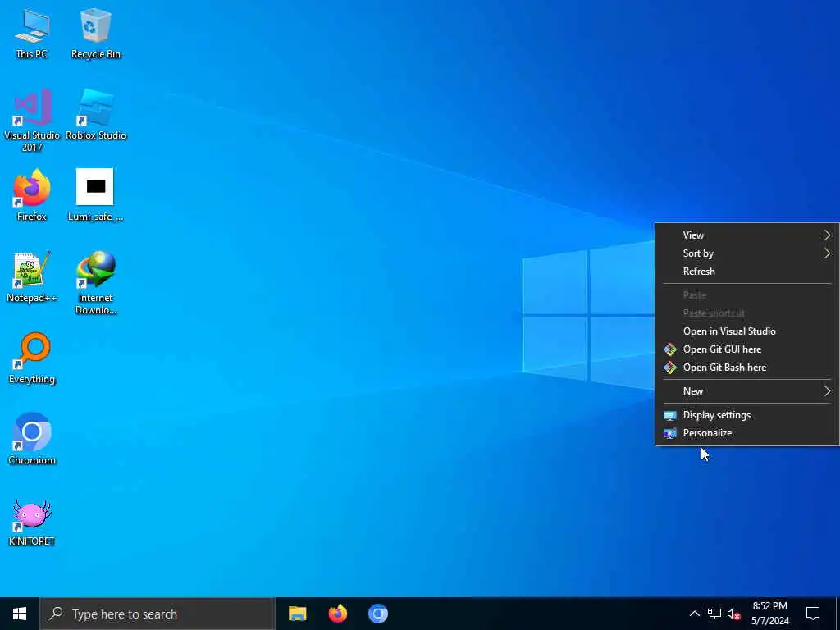Open the muted volume tray icon
The height and width of the screenshot is (630, 840).
[734, 614]
